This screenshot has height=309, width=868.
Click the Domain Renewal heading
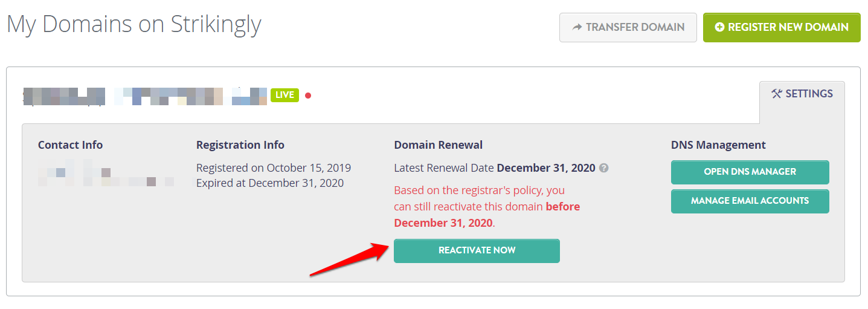[439, 145]
